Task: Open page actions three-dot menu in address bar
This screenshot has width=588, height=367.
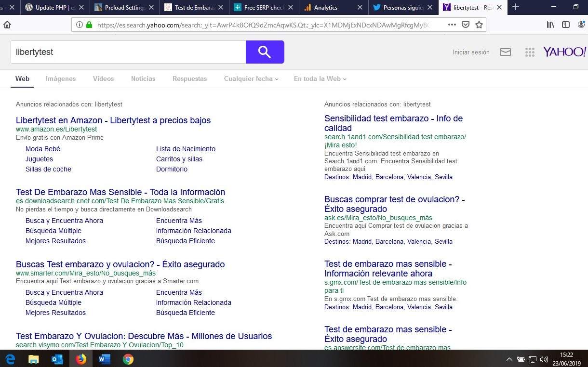Action: (x=452, y=25)
